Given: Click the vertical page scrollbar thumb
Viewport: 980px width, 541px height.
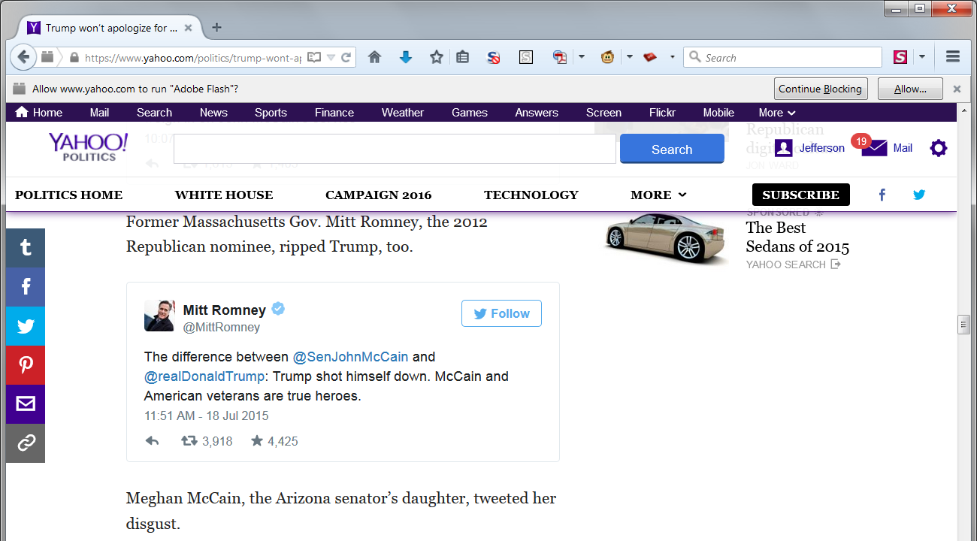Looking at the screenshot, I should click(963, 325).
